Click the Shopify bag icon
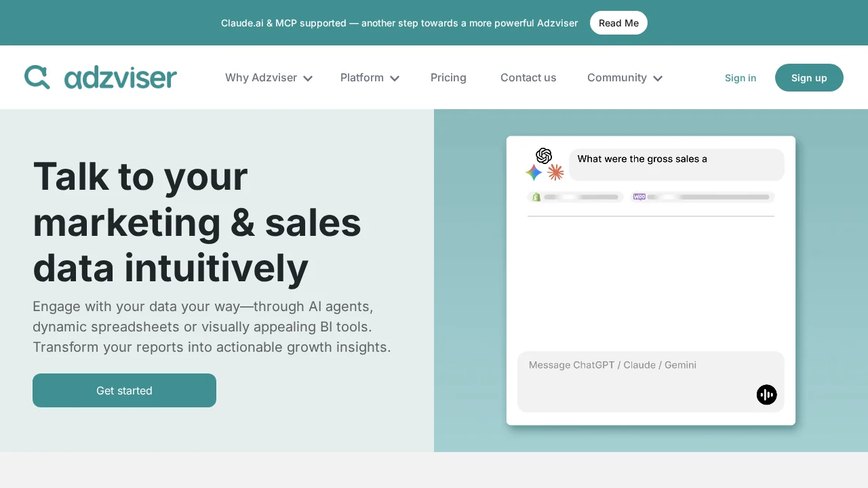 click(536, 197)
